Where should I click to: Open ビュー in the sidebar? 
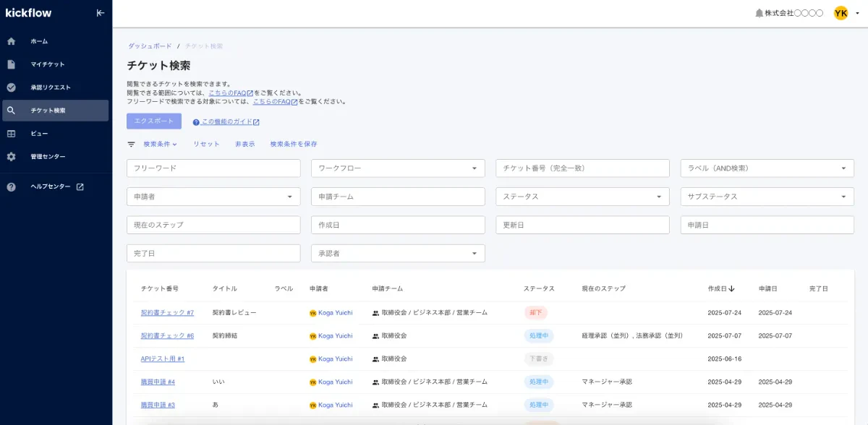(x=39, y=134)
